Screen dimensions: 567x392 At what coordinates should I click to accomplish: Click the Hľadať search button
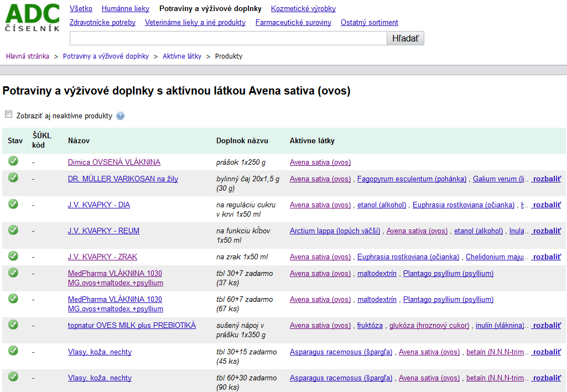click(x=405, y=38)
